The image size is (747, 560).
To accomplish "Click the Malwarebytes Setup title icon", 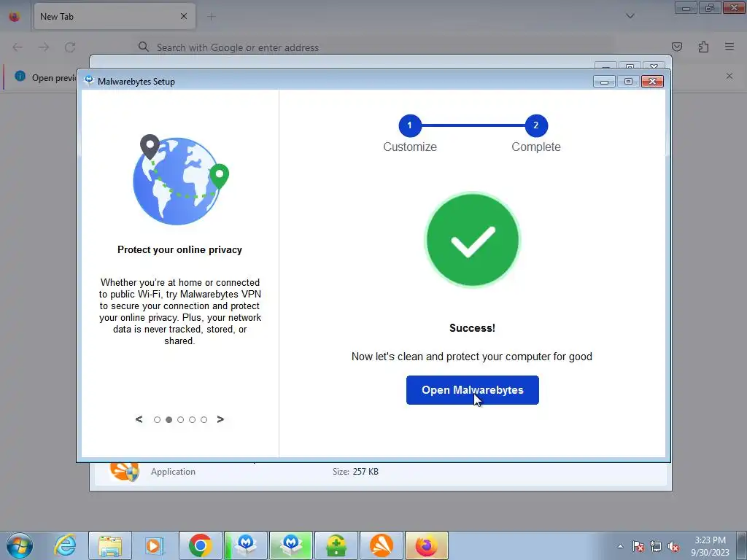I will [x=88, y=81].
